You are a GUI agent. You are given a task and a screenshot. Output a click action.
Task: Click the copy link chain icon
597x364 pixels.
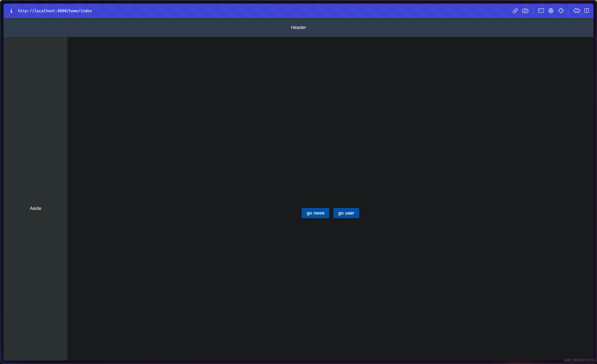coord(515,11)
